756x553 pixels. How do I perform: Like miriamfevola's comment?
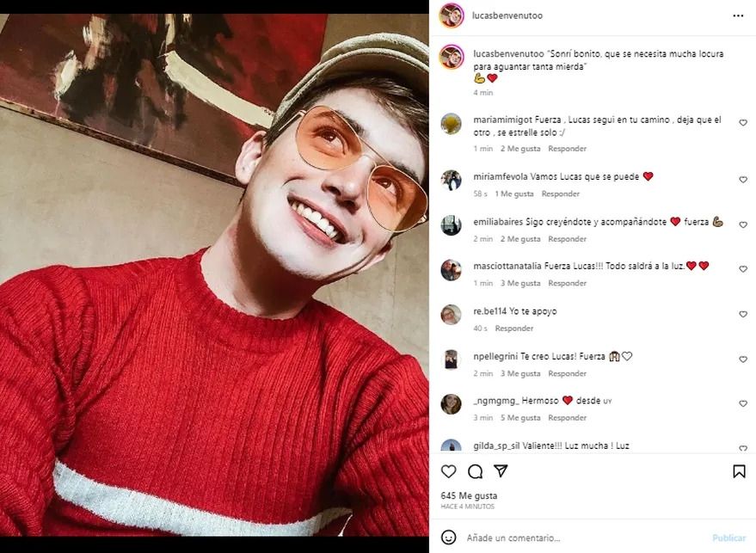click(x=743, y=180)
